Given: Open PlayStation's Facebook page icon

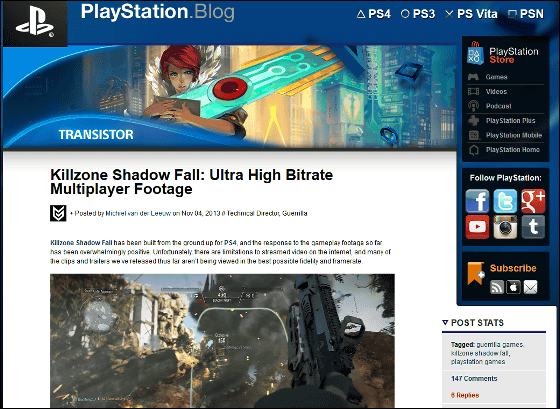Looking at the screenshot, I should click(477, 201).
